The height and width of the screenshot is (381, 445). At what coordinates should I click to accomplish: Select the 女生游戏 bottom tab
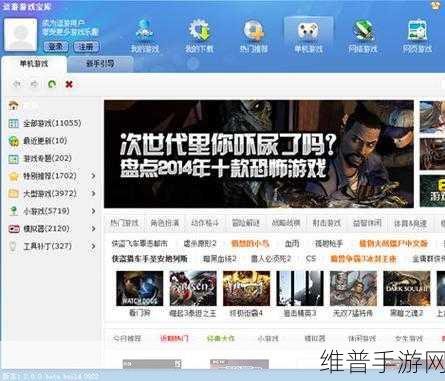(x=409, y=339)
